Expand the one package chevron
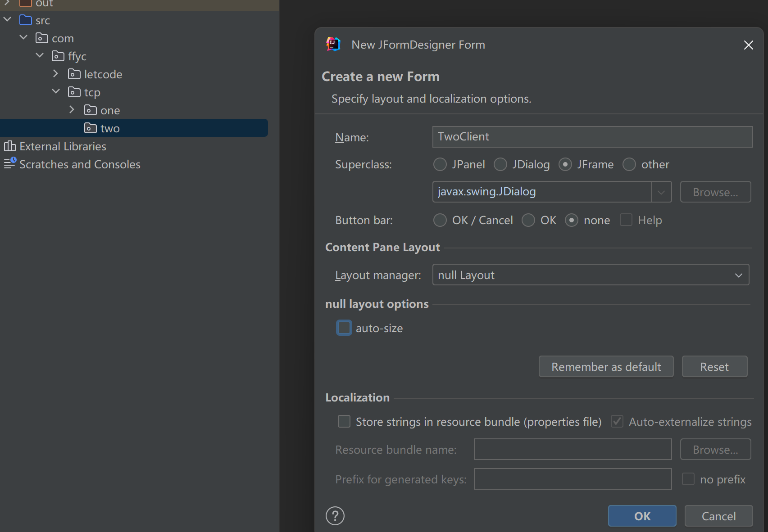Image resolution: width=768 pixels, height=532 pixels. pyautogui.click(x=72, y=109)
